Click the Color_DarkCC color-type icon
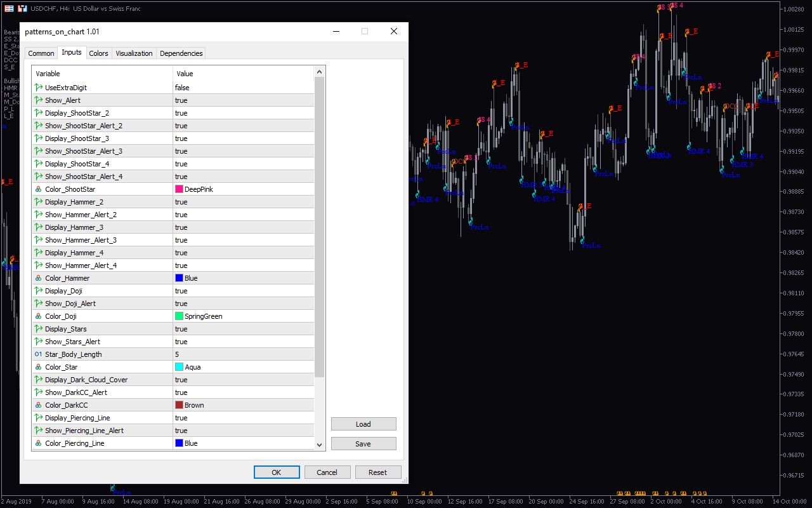This screenshot has width=812, height=508. (x=39, y=405)
